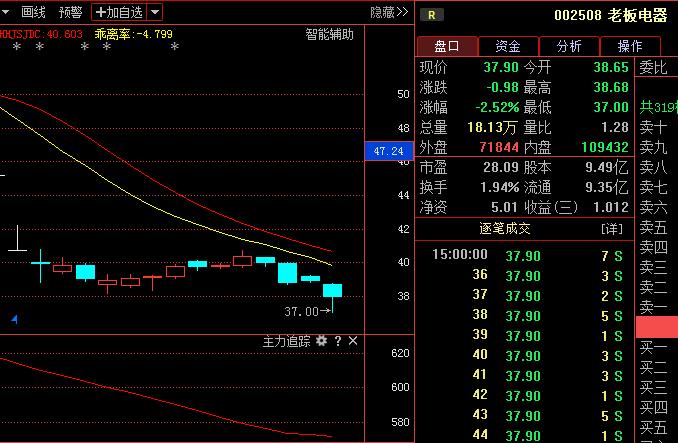Click the 买一 order row
Viewport: 678px width, 443px height.
657,347
